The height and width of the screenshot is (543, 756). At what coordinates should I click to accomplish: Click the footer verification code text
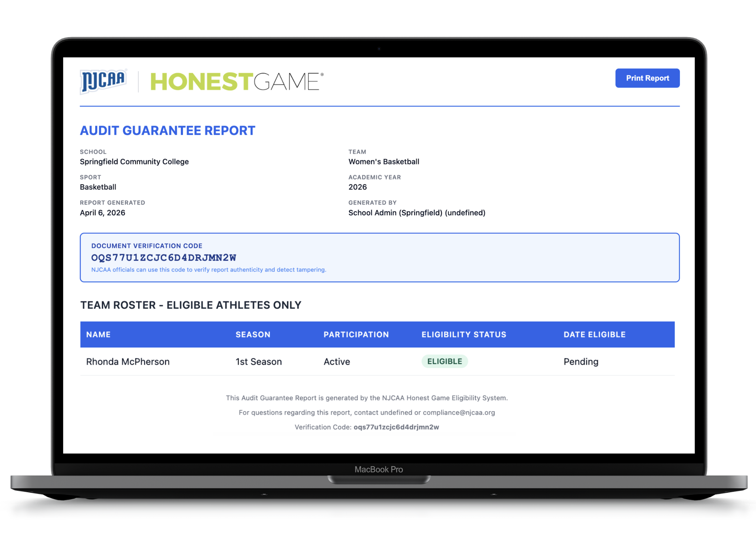point(396,427)
